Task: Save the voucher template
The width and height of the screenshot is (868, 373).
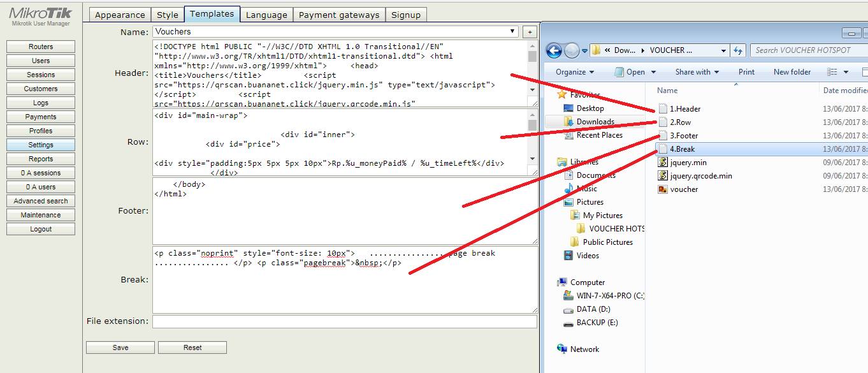Action: [x=120, y=347]
